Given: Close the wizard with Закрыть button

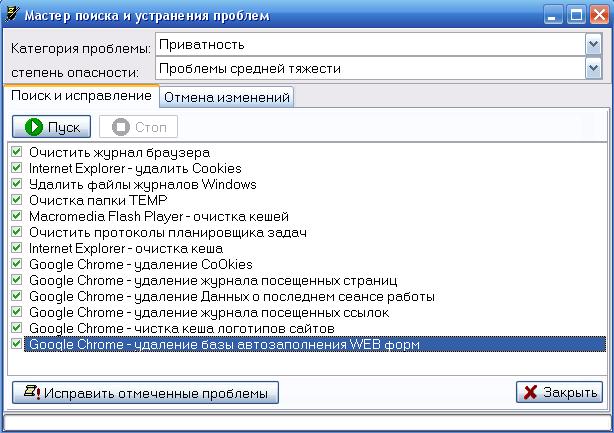Looking at the screenshot, I should [559, 392].
